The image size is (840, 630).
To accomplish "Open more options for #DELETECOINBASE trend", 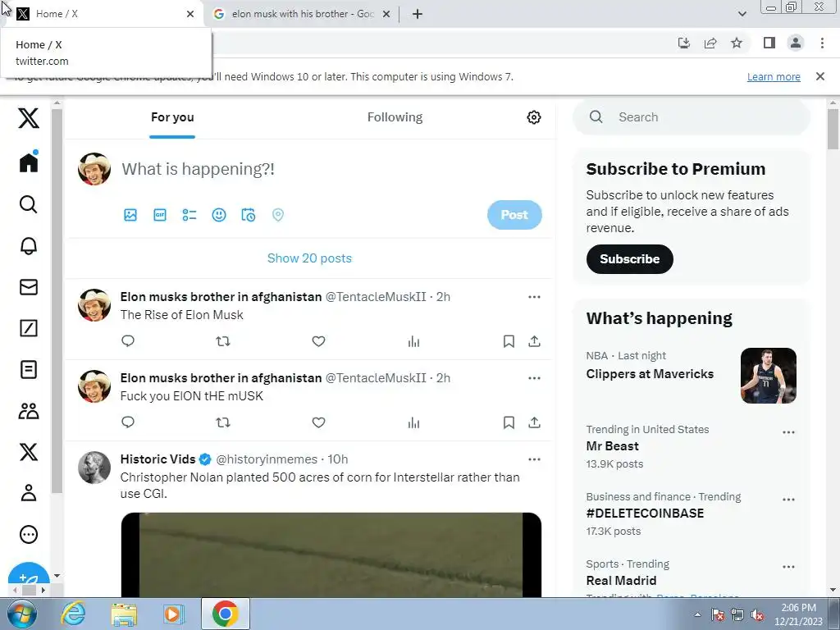I will (x=788, y=500).
